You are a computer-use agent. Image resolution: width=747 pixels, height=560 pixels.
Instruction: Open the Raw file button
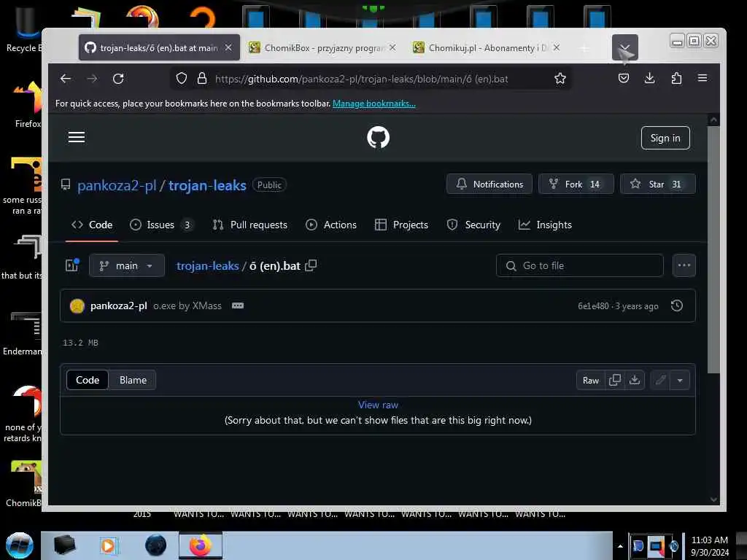(x=591, y=380)
